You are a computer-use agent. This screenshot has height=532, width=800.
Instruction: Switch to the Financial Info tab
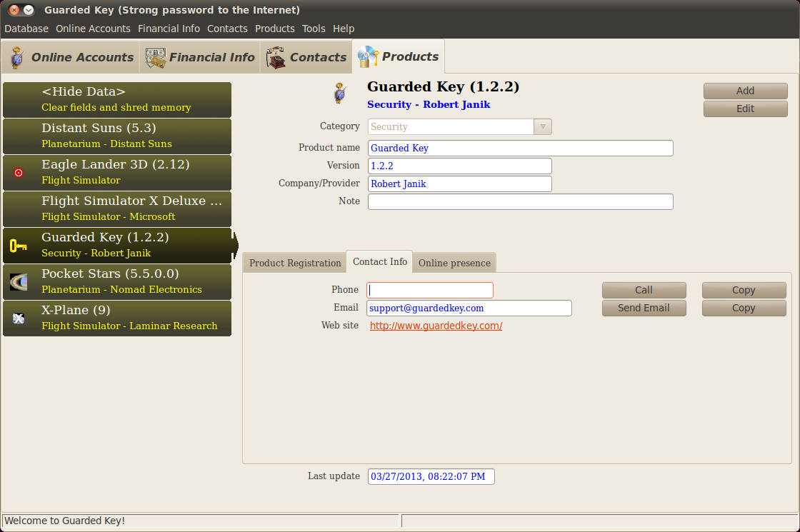(x=199, y=57)
